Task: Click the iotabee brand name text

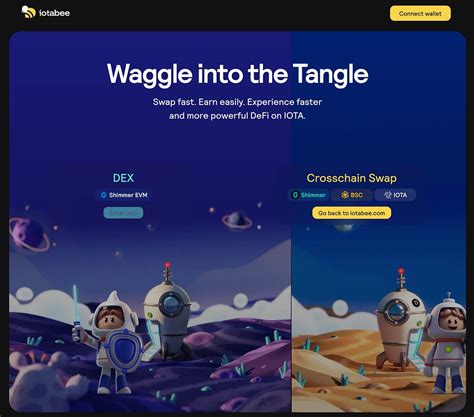Action: [54, 13]
